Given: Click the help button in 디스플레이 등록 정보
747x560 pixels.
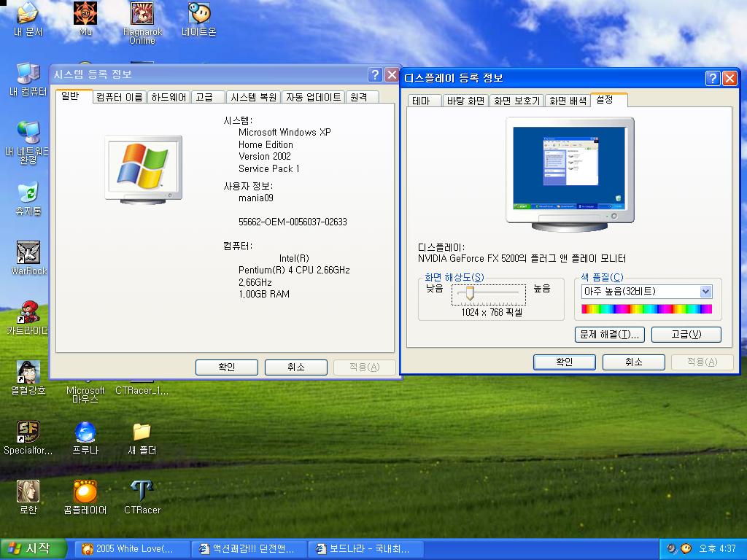Looking at the screenshot, I should tap(712, 78).
